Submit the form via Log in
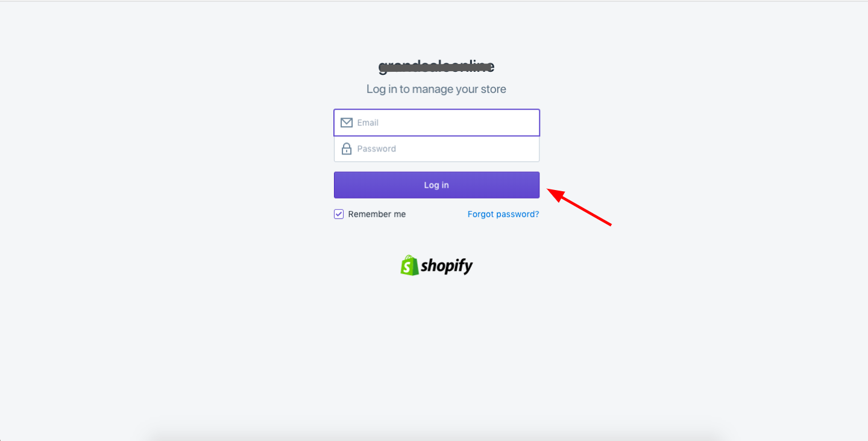The image size is (868, 441). point(436,185)
